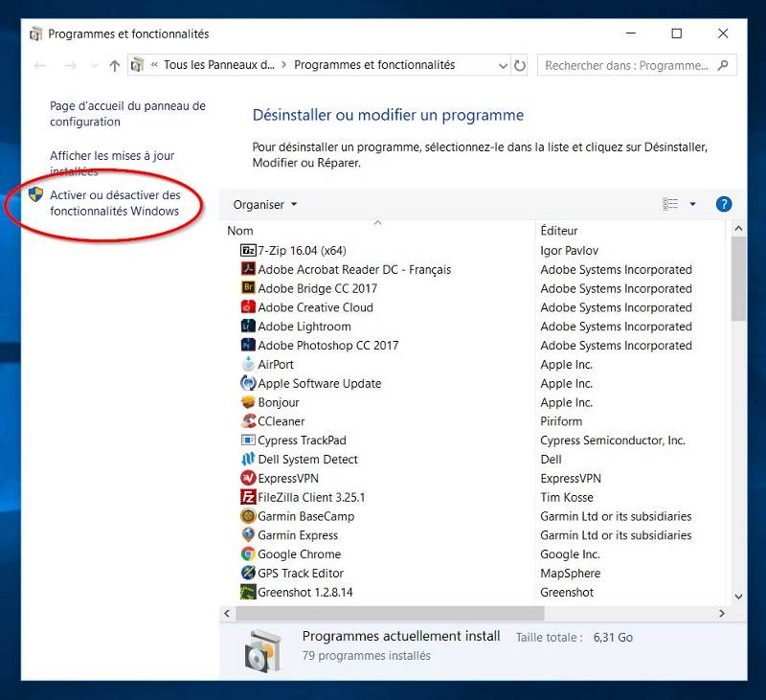766x700 pixels.
Task: Click the horizontal scrollbar left arrow
Action: coord(227,613)
